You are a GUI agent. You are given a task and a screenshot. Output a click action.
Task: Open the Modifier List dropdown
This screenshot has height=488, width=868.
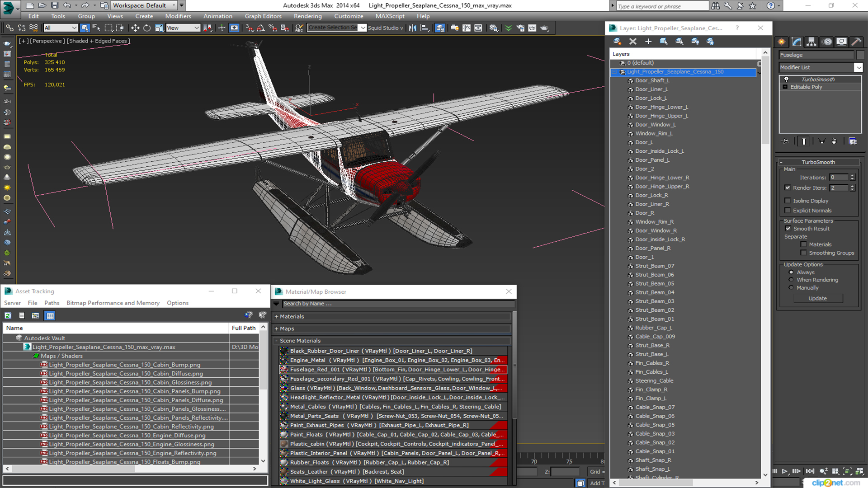coord(858,67)
